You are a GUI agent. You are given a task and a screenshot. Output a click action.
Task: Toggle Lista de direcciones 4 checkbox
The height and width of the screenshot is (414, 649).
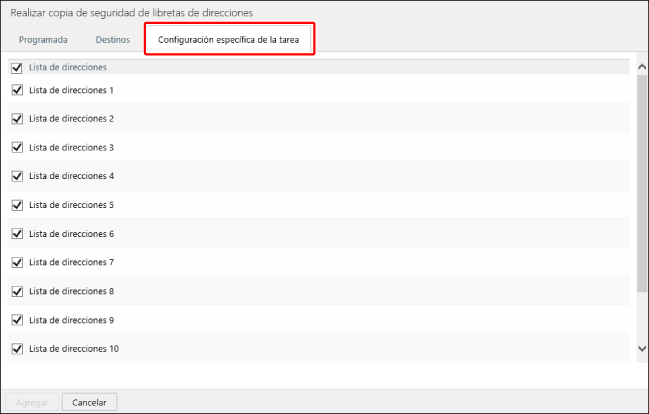point(17,176)
